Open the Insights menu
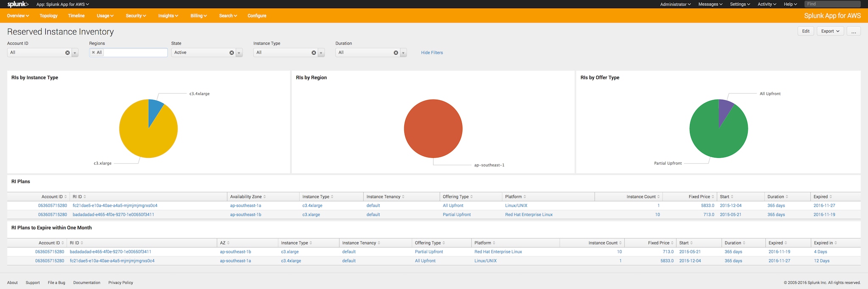The height and width of the screenshot is (289, 868). click(168, 16)
